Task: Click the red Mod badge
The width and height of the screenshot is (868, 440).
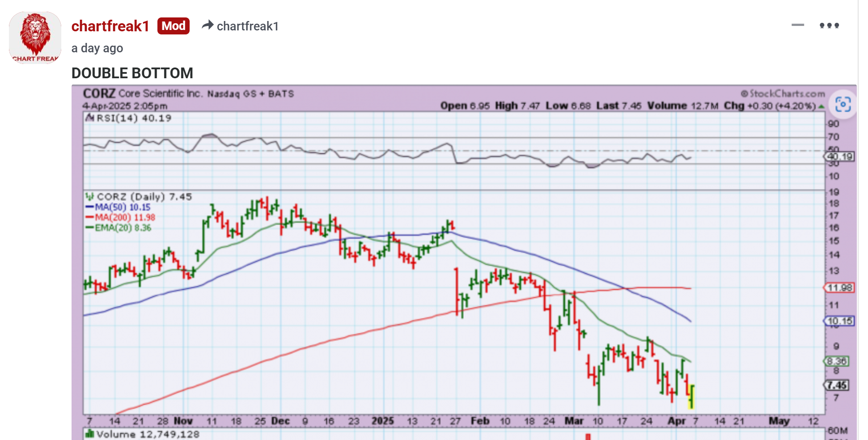Action: tap(174, 26)
